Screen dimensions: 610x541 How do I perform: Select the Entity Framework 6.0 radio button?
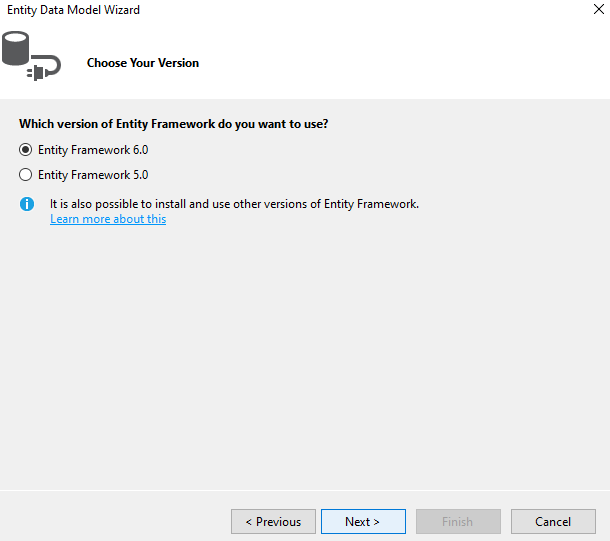coord(25,150)
